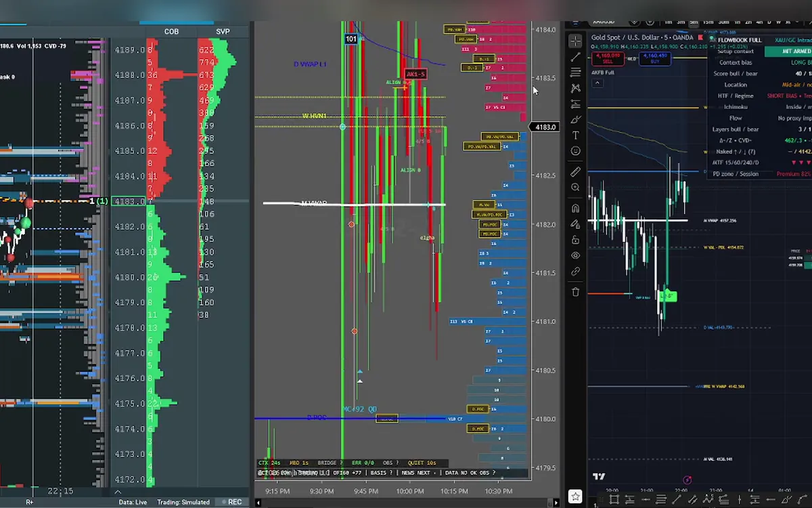Open the chart patterns tool group
812x508 pixels.
575,88
